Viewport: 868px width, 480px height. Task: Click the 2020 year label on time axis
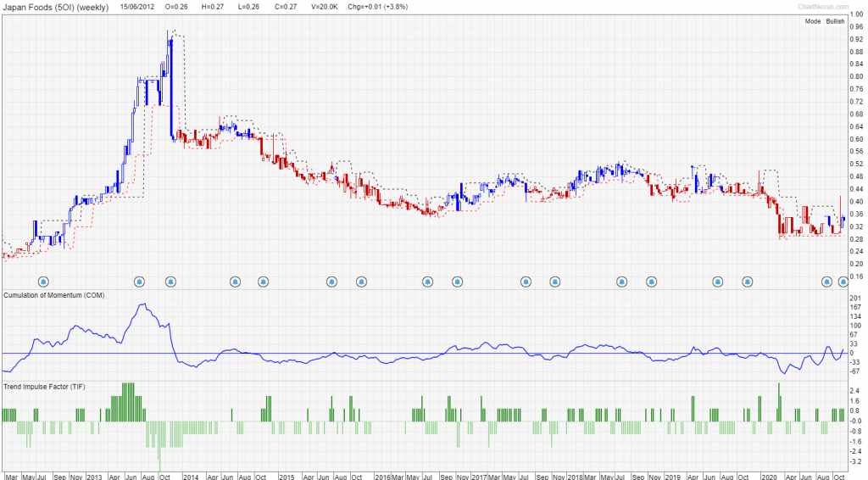coord(768,477)
